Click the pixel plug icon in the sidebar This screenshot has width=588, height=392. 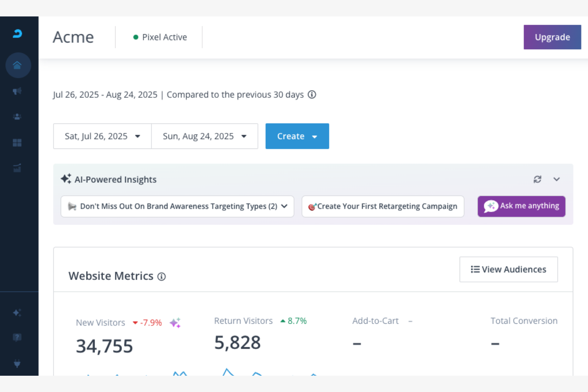click(17, 363)
